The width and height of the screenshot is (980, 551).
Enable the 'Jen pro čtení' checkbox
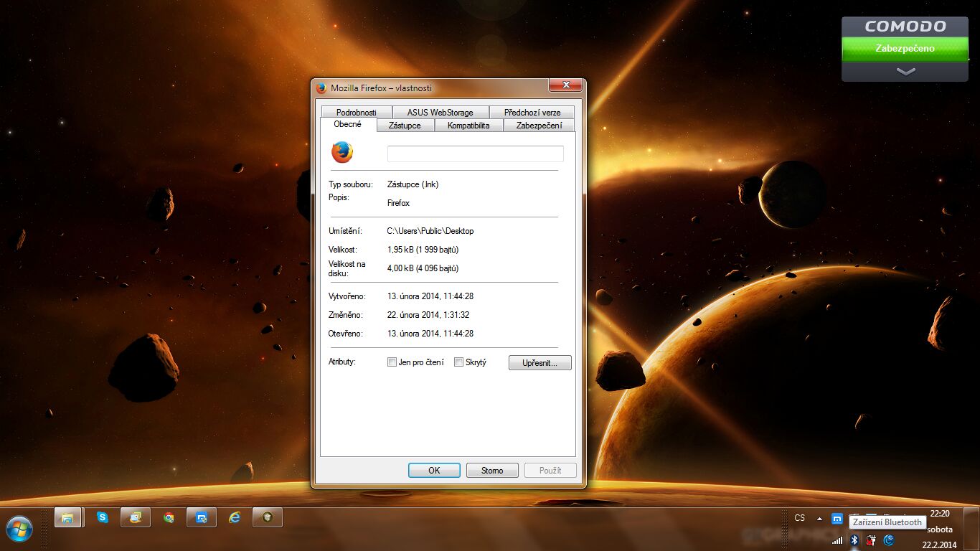pos(392,362)
